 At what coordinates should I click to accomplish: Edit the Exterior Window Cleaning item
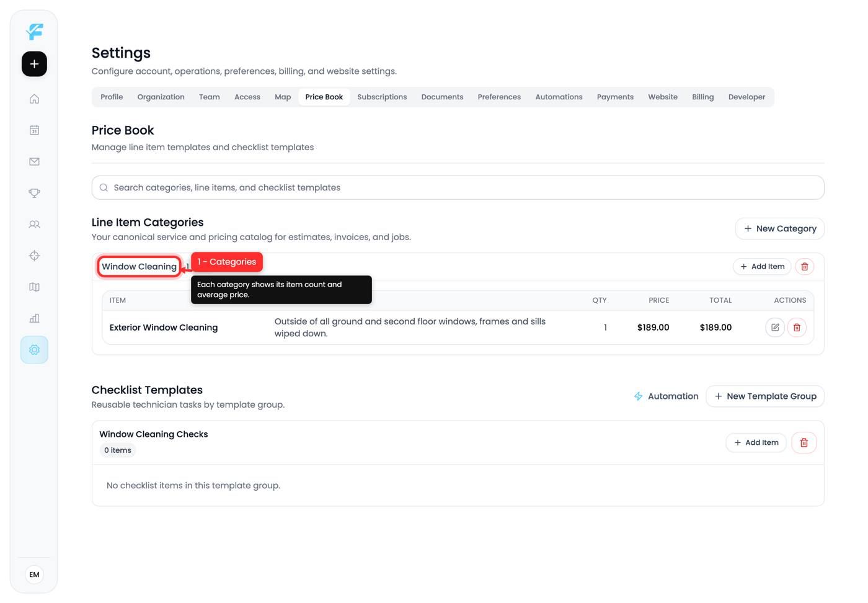(775, 328)
